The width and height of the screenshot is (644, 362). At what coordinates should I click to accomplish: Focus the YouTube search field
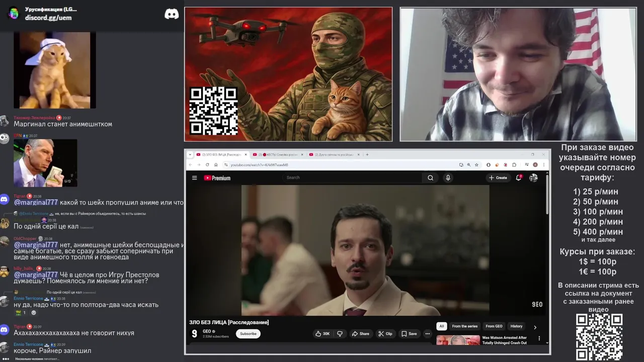click(x=353, y=177)
